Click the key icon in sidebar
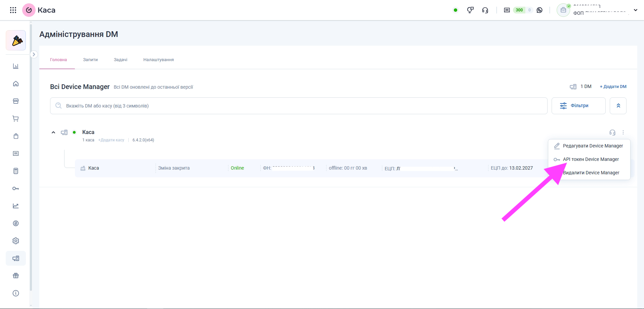644x309 pixels. pyautogui.click(x=16, y=188)
